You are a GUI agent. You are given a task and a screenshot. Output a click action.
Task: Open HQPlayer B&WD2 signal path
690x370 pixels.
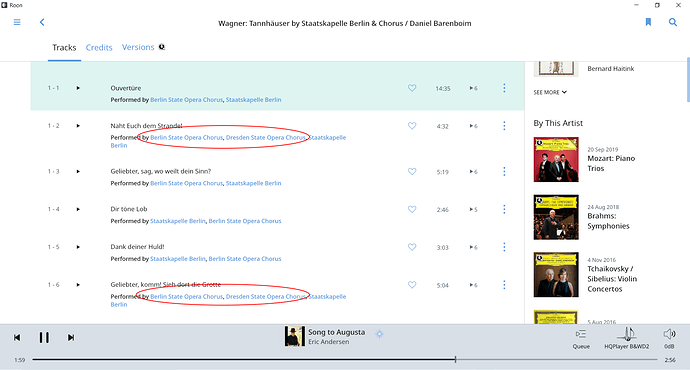pos(627,338)
